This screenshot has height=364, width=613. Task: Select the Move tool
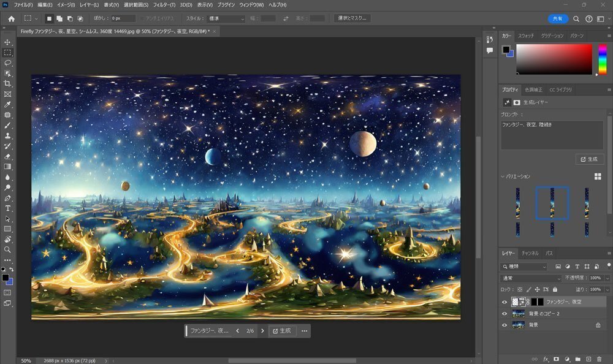[x=7, y=42]
